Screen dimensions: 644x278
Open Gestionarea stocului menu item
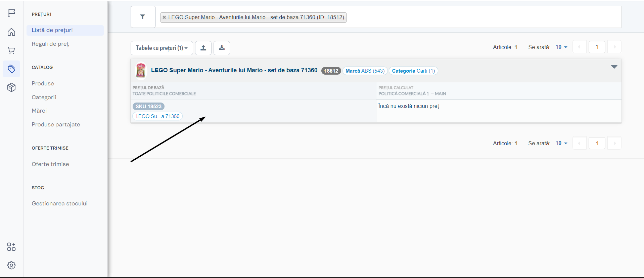pos(59,203)
